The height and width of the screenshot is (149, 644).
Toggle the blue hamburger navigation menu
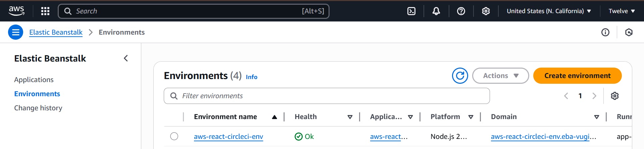click(15, 32)
